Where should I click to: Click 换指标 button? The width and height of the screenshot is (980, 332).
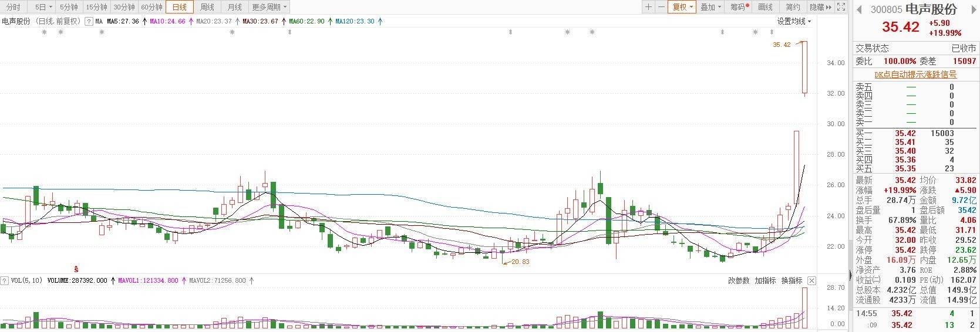tap(792, 280)
